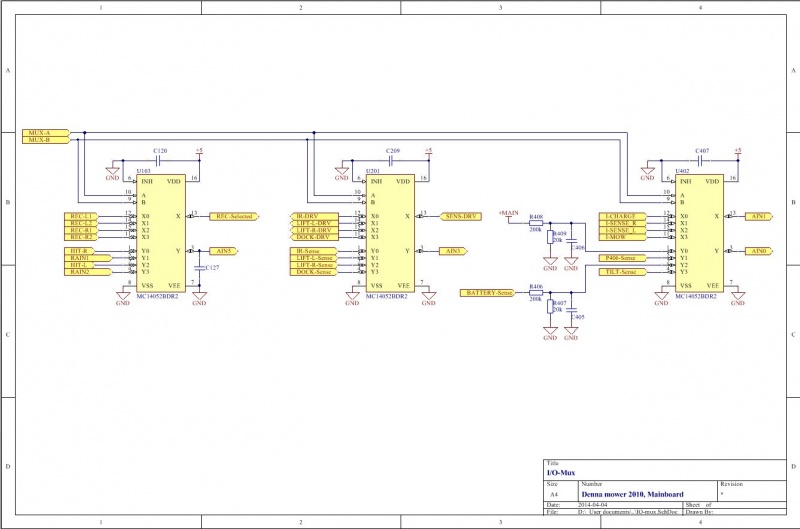Select the U201 multiplexer chip body
Screen dimensions: 800x529
pos(388,233)
